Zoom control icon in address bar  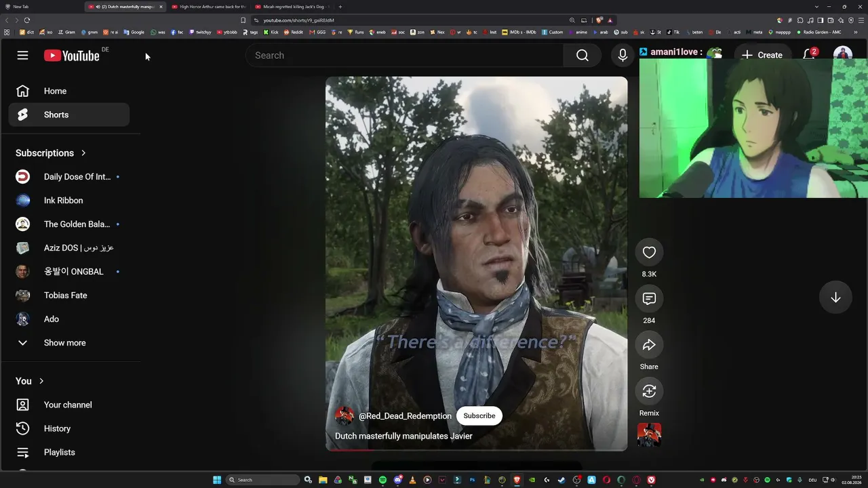pos(572,20)
